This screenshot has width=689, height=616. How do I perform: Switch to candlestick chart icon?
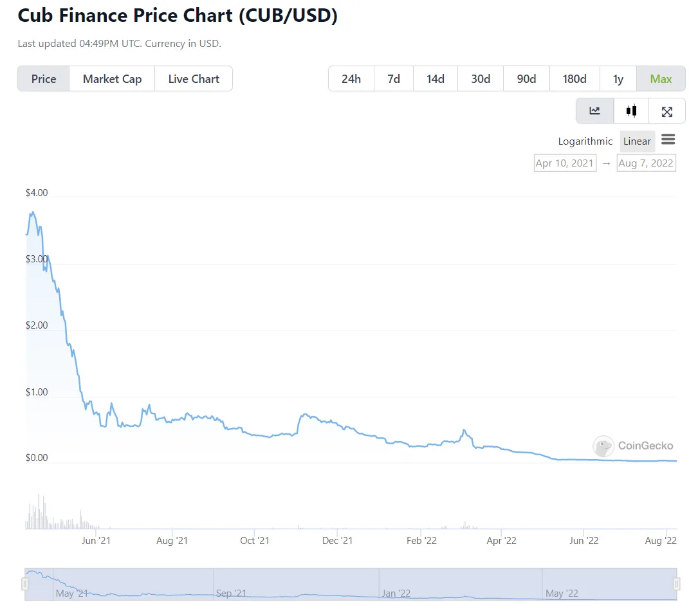tap(631, 111)
